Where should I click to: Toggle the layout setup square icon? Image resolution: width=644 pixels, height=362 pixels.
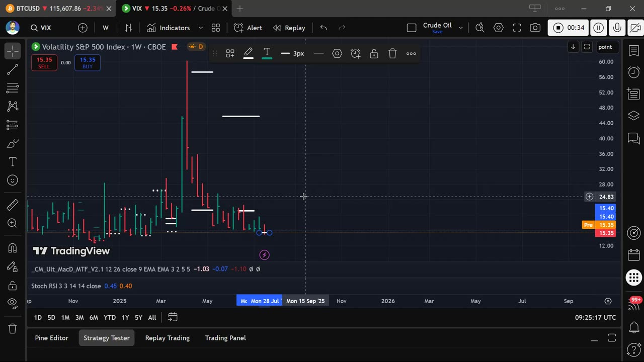412,28
